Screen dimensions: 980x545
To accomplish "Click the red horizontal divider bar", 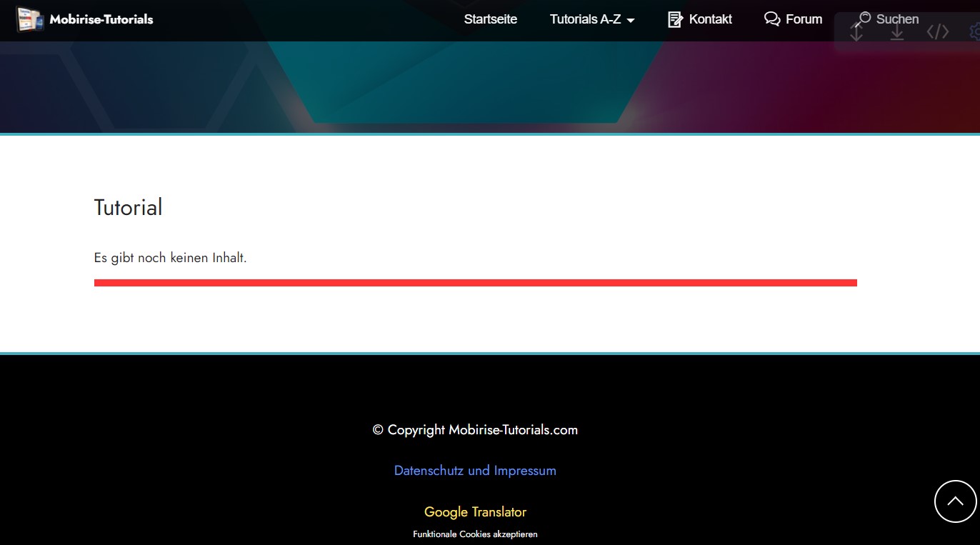I will (475, 283).
